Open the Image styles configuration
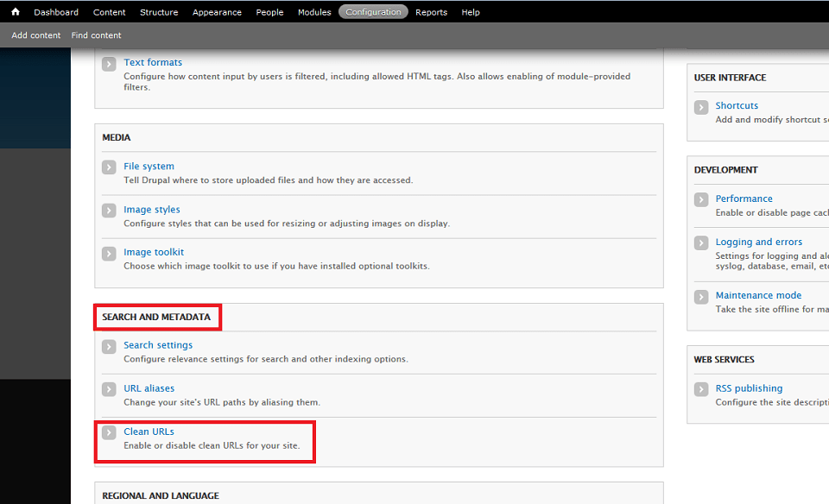 click(152, 209)
